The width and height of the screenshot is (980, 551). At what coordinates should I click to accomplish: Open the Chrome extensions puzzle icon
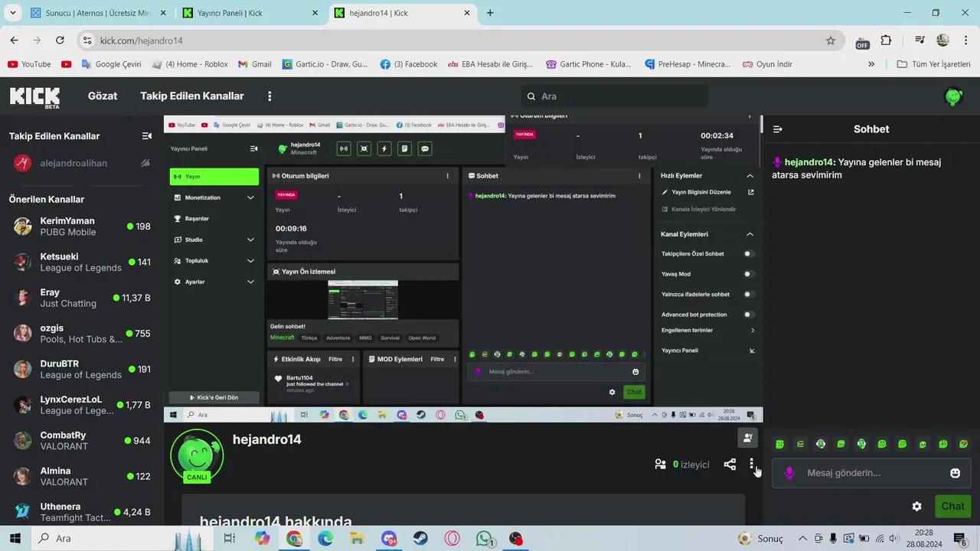pos(886,41)
